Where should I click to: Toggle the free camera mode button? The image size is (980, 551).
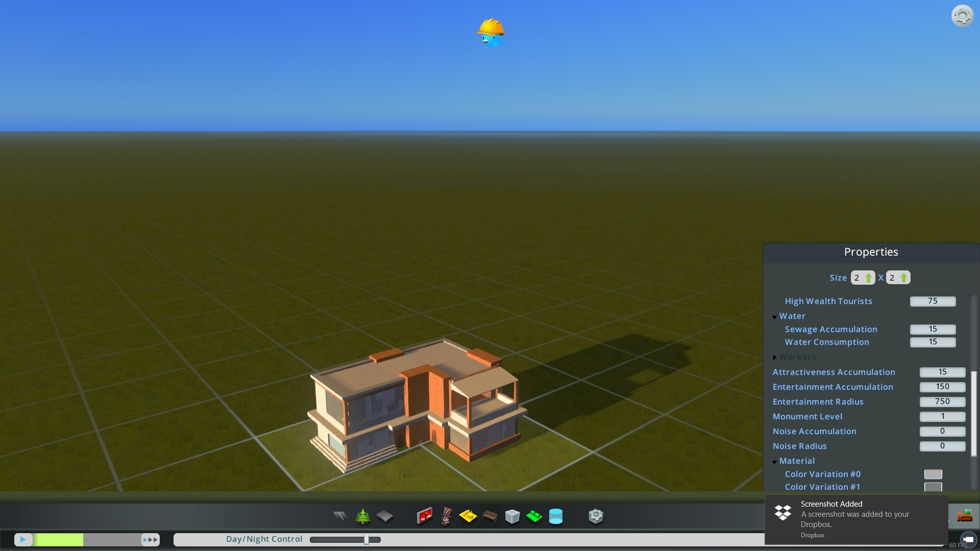coord(968,539)
